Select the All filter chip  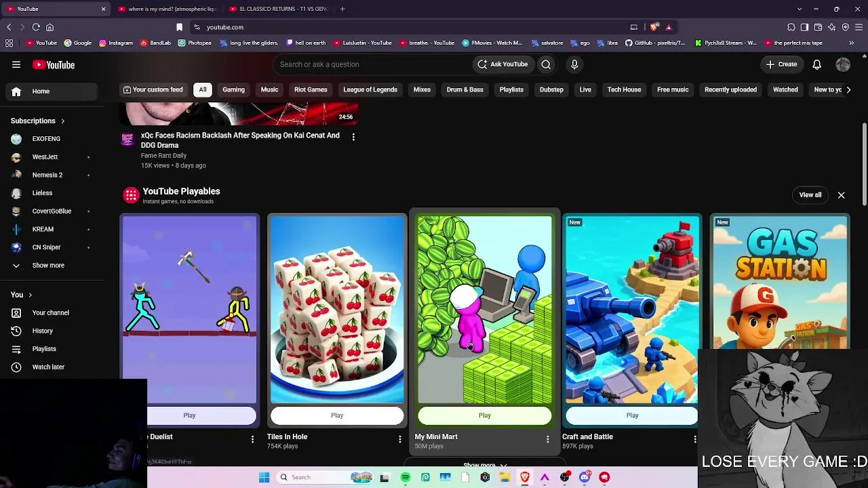click(x=203, y=89)
